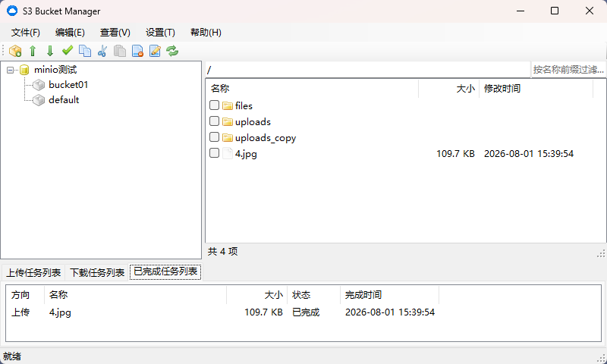
Task: Click the minio测试 database icon
Action: click(x=24, y=70)
